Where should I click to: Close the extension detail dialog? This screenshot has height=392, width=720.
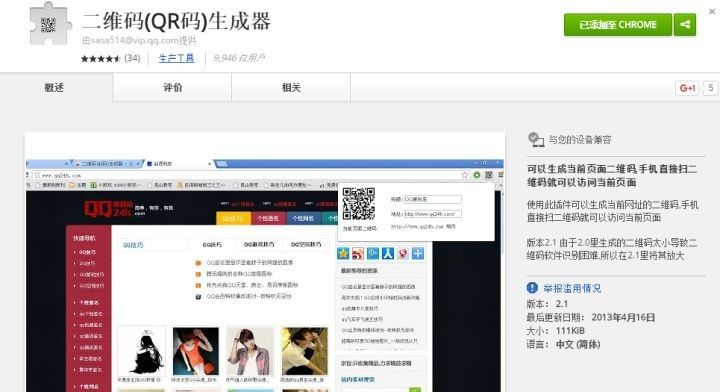tap(712, 11)
